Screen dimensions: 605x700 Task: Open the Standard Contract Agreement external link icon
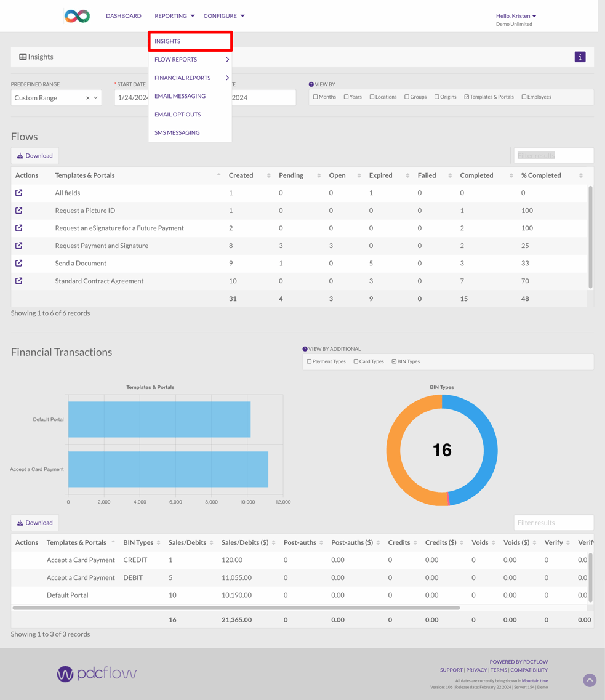[18, 281]
